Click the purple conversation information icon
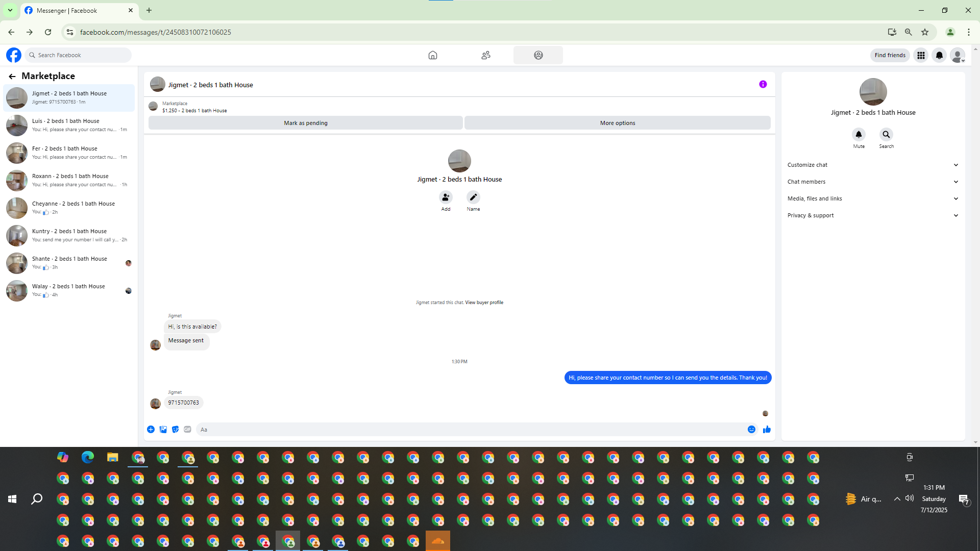The image size is (980, 551). click(x=763, y=84)
